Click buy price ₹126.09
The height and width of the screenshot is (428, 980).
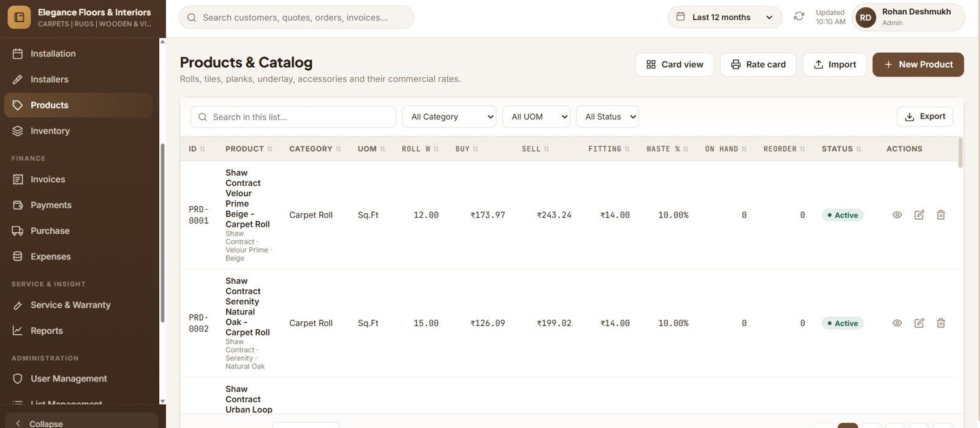click(x=488, y=323)
